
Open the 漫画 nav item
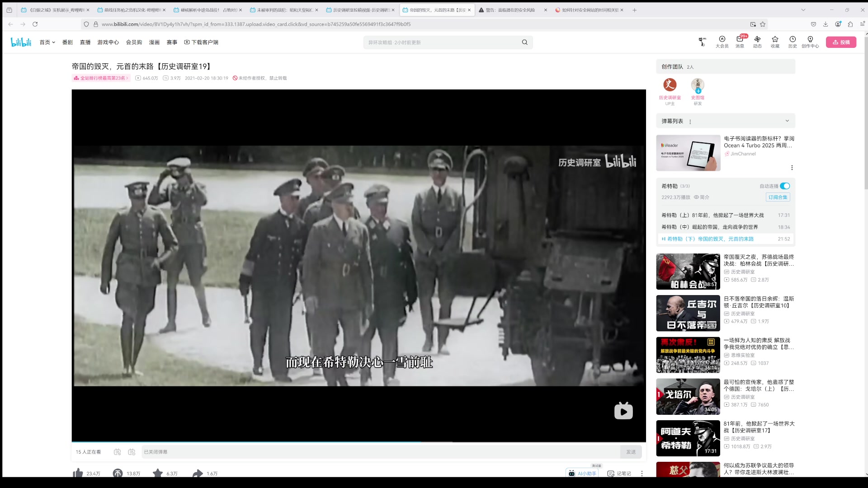(154, 42)
